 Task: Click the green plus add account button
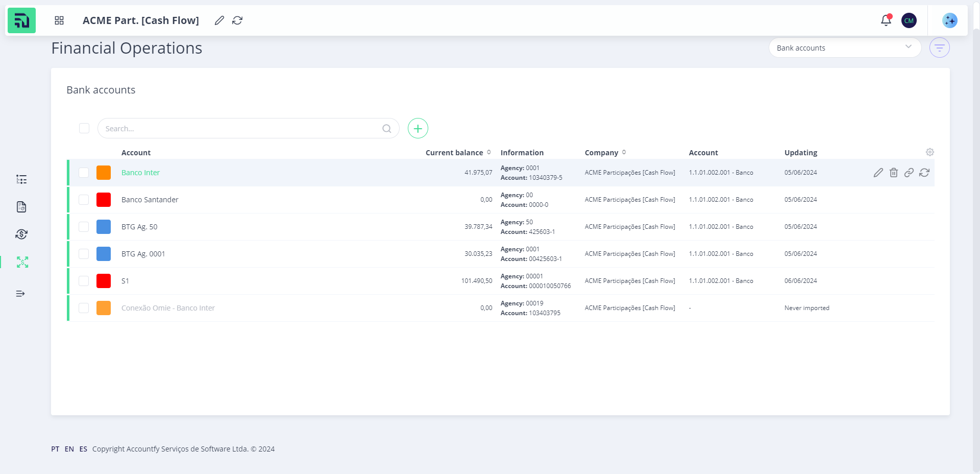(418, 128)
